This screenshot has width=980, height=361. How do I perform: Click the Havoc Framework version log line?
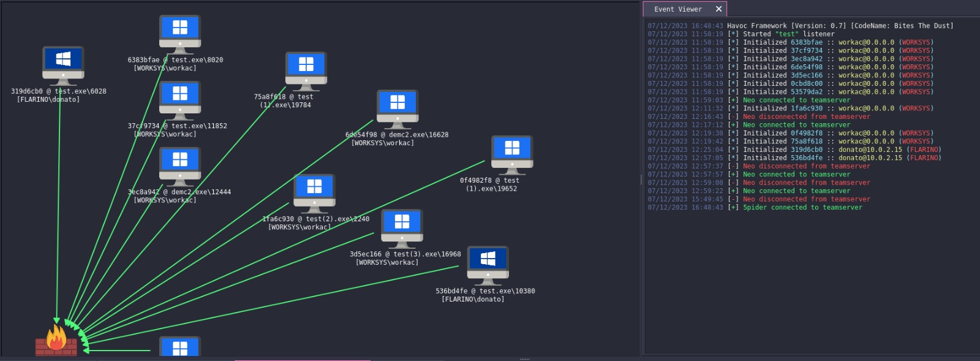(x=801, y=26)
